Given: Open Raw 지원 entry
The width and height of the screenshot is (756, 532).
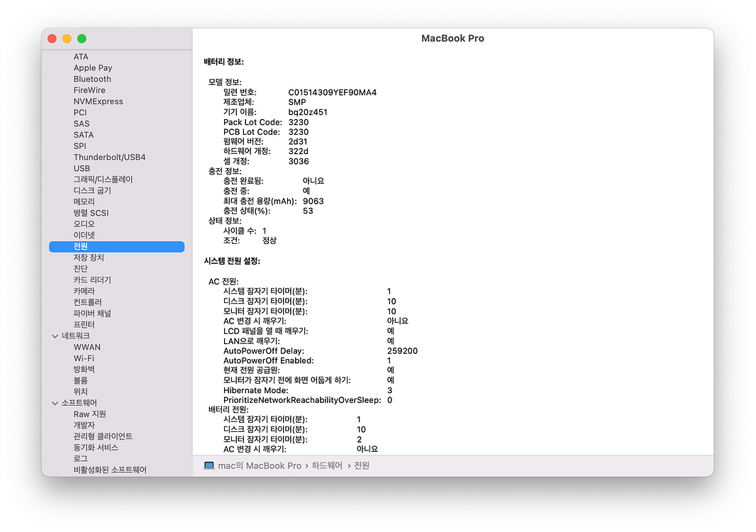Looking at the screenshot, I should pyautogui.click(x=89, y=414).
